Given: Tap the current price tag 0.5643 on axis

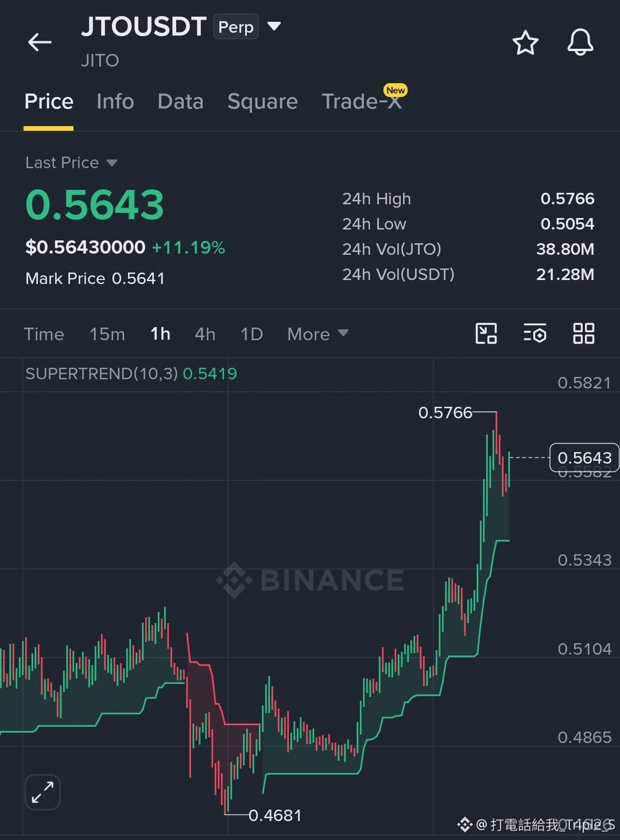Looking at the screenshot, I should pos(584,457).
